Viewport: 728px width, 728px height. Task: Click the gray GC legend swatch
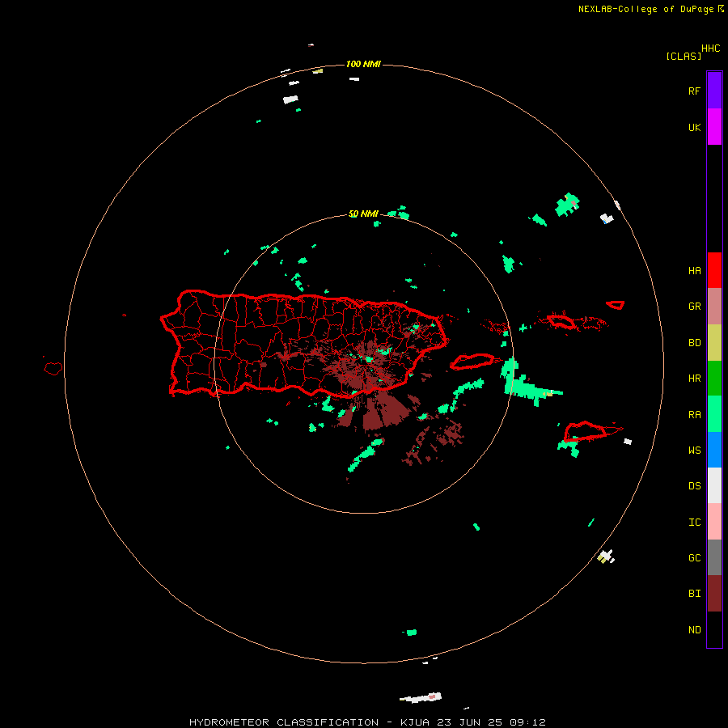tap(714, 557)
